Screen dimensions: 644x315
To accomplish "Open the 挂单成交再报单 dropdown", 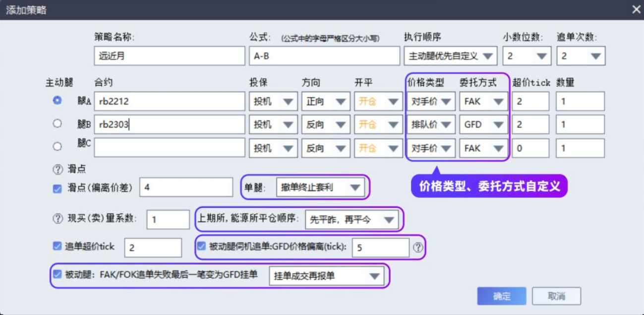I will coord(326,276).
